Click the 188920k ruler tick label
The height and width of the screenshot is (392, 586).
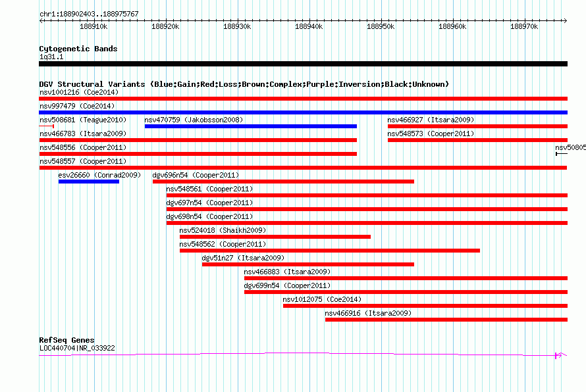(x=165, y=26)
